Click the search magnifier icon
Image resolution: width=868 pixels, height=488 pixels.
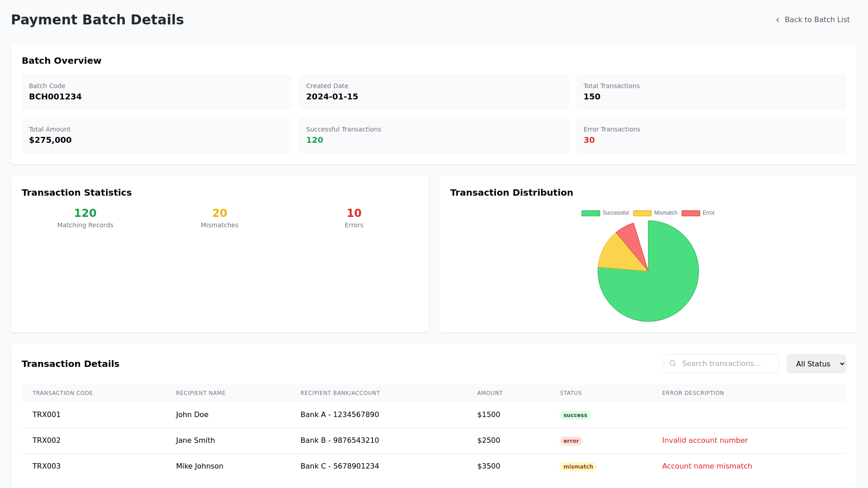[673, 364]
